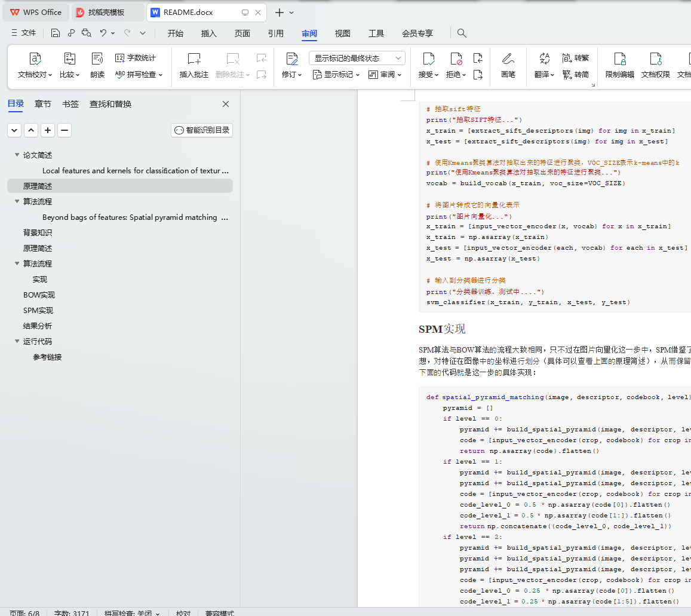Open the 视图 (View) ribbon tab
Image resolution: width=691 pixels, height=616 pixels.
[342, 33]
